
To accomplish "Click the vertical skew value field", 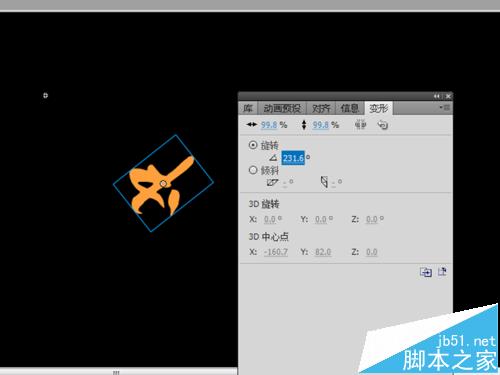I will 333,183.
